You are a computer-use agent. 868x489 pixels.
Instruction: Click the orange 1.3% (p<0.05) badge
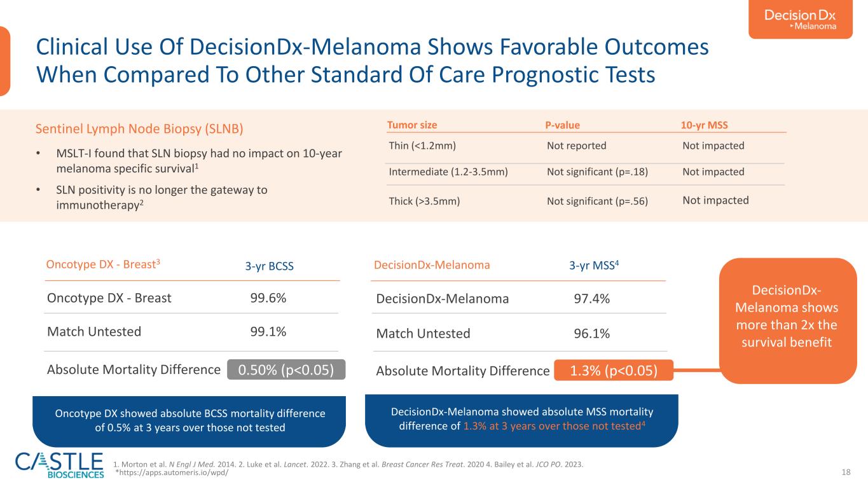coord(613,370)
